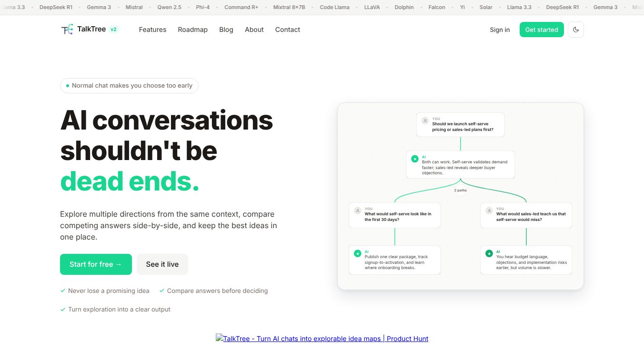Open the Roadmap page
Viewport: 644px width, 362px height.
pos(192,30)
